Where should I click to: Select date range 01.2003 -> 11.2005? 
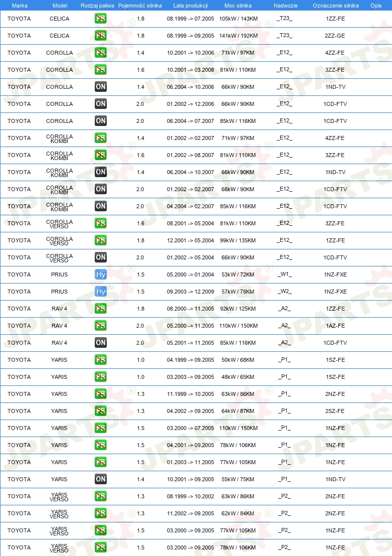[190, 462]
